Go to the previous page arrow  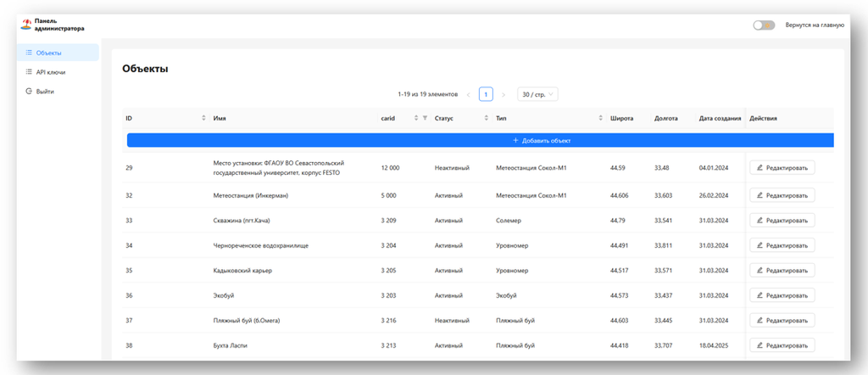coord(468,95)
